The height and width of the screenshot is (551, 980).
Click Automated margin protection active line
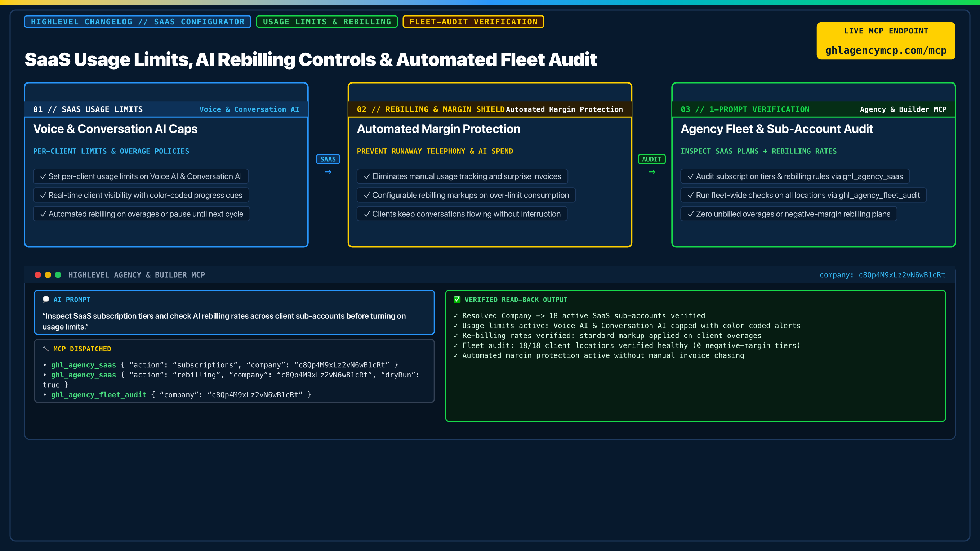pyautogui.click(x=599, y=355)
